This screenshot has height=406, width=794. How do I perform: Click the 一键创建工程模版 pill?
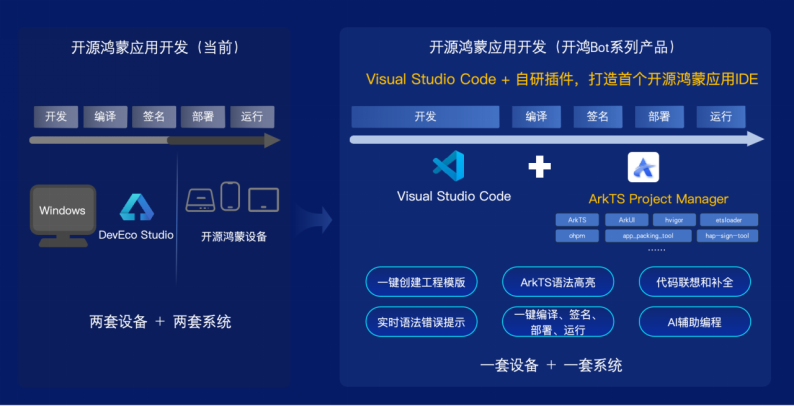[421, 282]
